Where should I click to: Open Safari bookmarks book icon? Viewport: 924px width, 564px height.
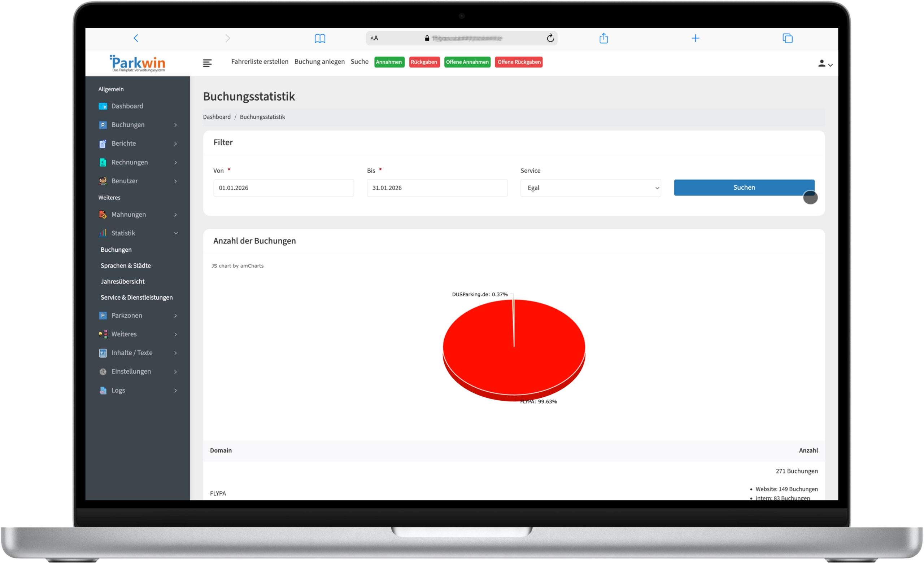pos(319,38)
